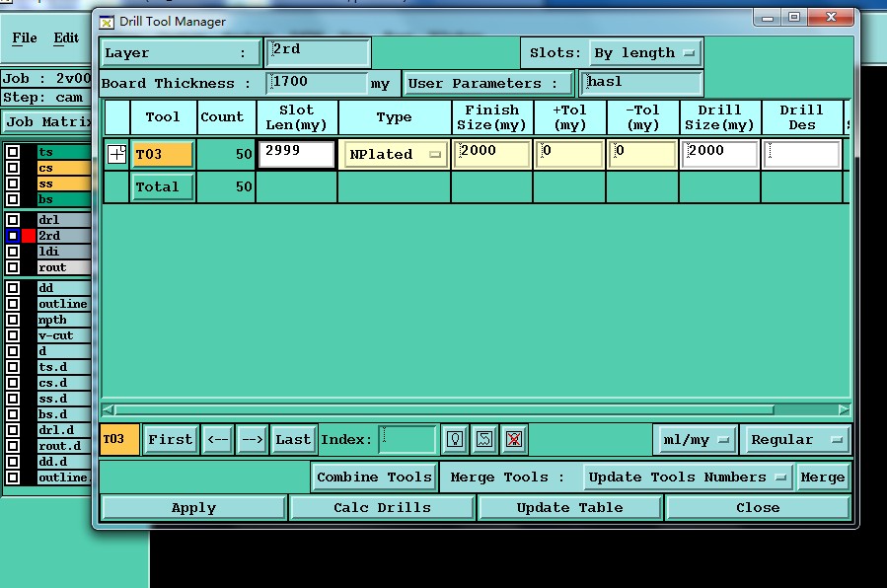
Task: Toggle the checkbox for layer ts
Action: [x=13, y=152]
